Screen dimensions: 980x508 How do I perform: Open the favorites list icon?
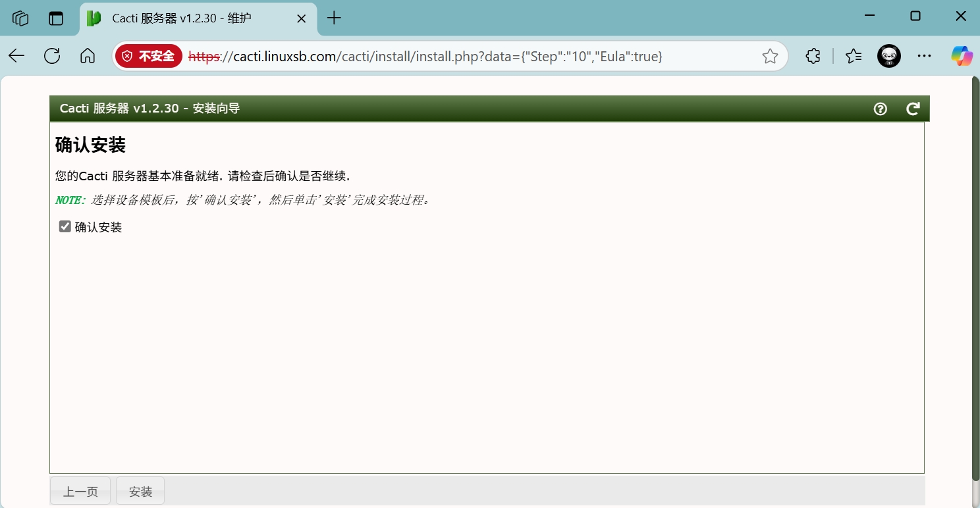pyautogui.click(x=854, y=56)
